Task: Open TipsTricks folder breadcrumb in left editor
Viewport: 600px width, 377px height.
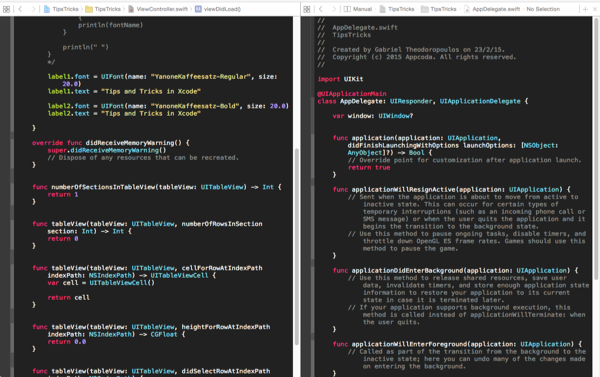Action: point(103,9)
